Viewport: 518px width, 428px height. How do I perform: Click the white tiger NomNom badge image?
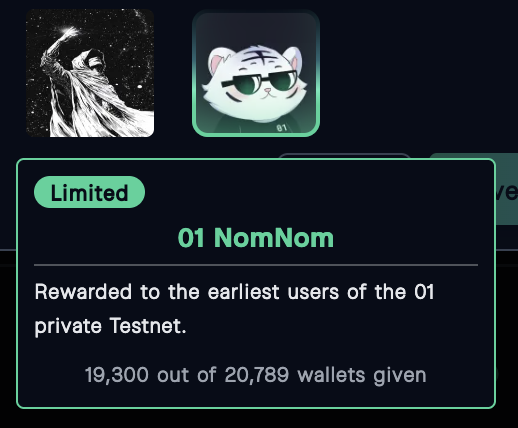[x=256, y=73]
